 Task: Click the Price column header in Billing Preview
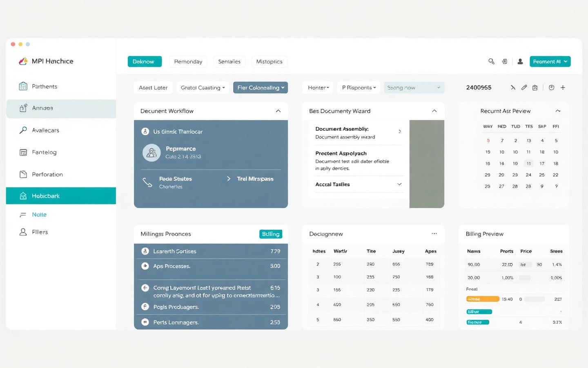[526, 251]
